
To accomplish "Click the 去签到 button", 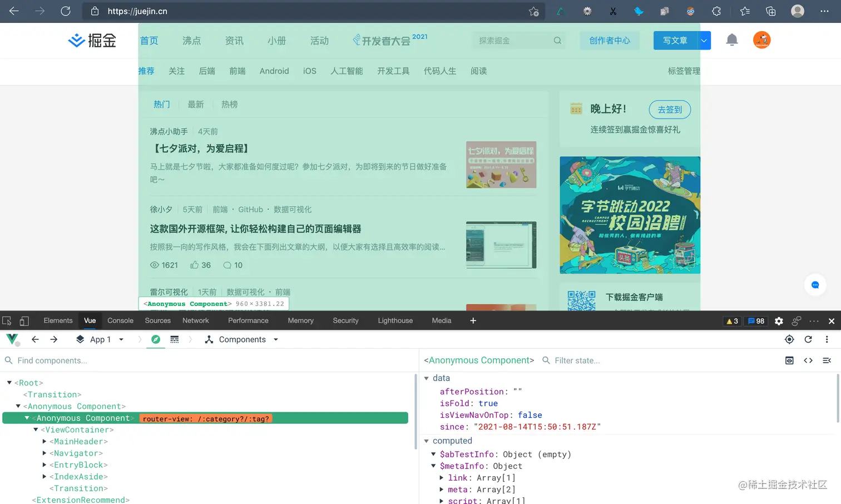I will click(x=670, y=110).
